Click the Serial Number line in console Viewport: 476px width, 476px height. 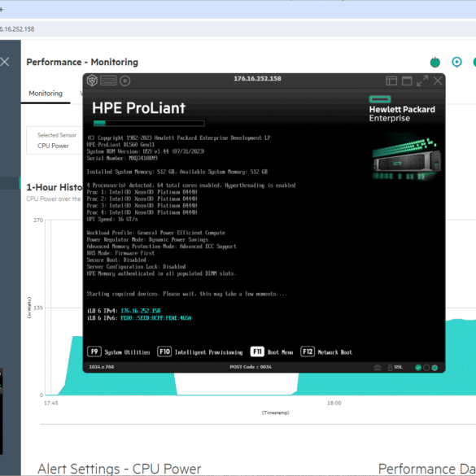pos(122,158)
